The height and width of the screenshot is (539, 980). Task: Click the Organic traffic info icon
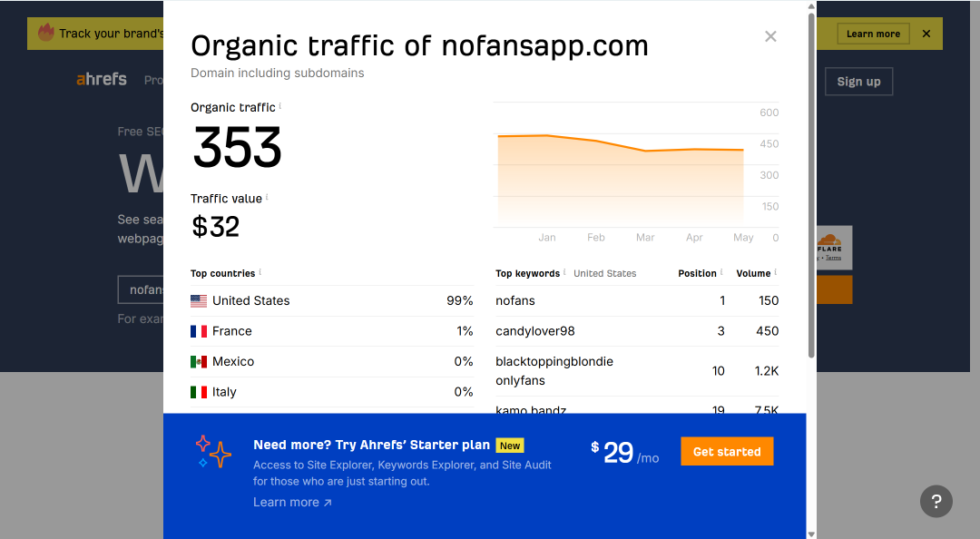point(280,105)
